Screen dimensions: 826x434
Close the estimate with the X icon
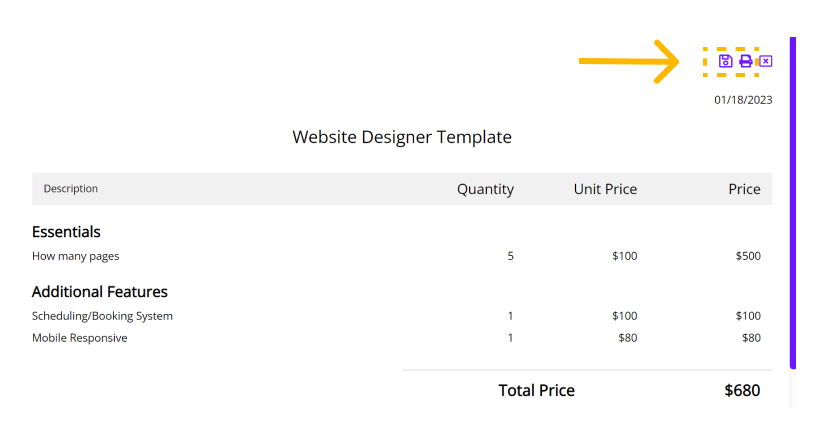tap(766, 61)
